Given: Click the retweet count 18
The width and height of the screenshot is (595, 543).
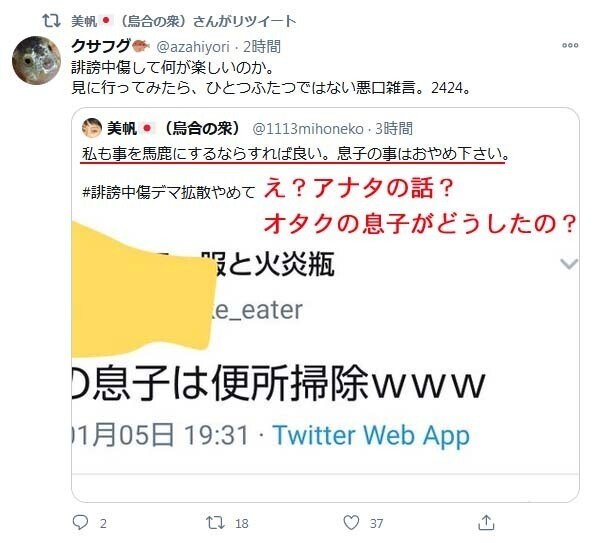Looking at the screenshot, I should pyautogui.click(x=242, y=523).
